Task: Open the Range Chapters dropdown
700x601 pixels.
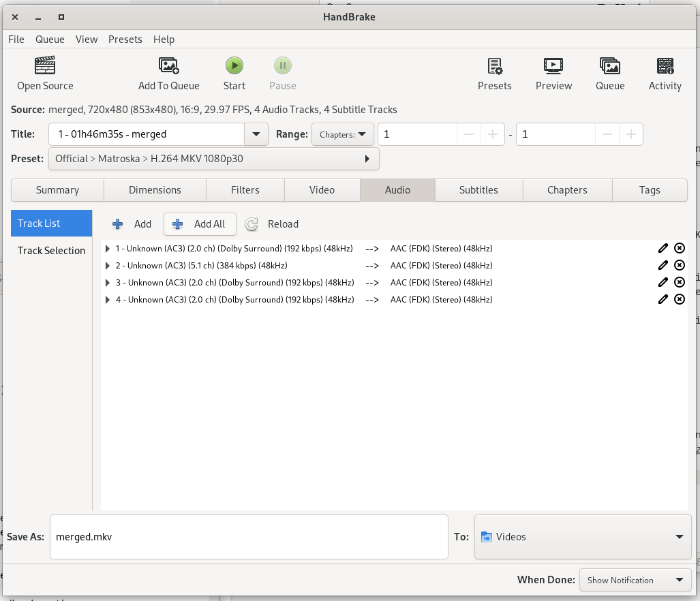Action: click(343, 134)
